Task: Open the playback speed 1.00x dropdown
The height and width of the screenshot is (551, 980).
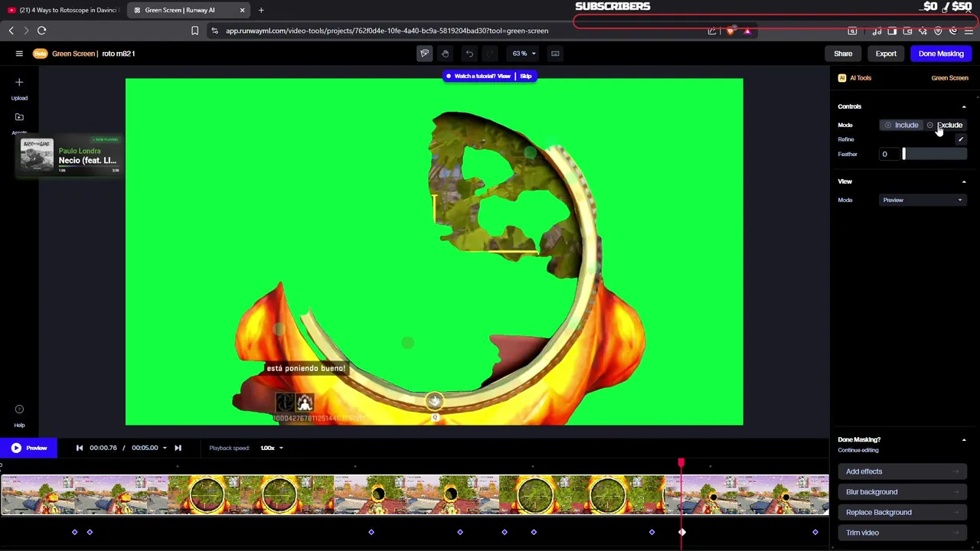Action: (x=272, y=448)
